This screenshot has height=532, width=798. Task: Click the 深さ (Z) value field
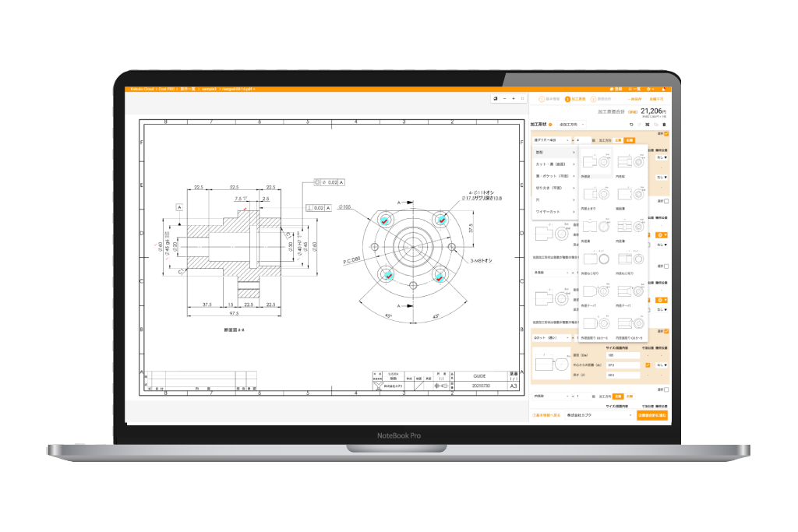pos(623,375)
